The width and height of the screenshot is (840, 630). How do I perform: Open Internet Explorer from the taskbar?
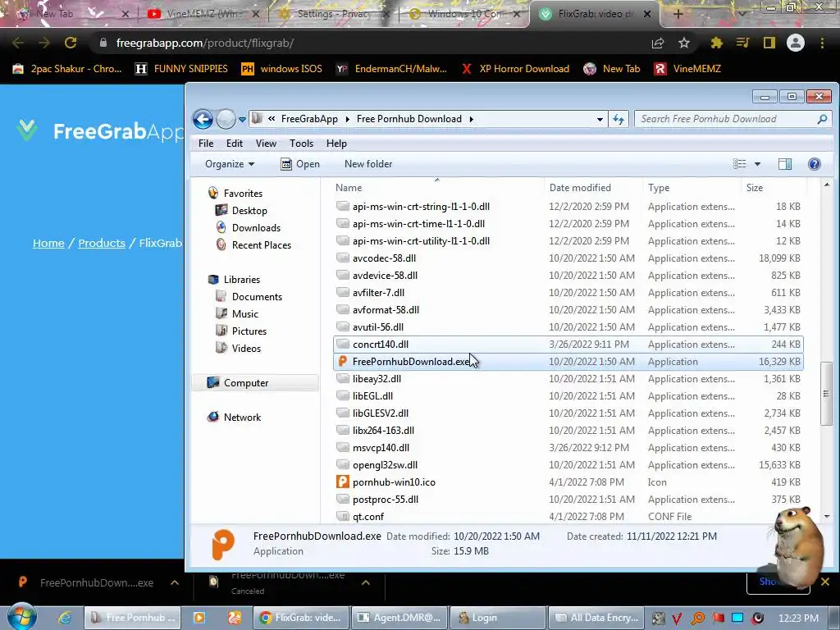click(65, 618)
